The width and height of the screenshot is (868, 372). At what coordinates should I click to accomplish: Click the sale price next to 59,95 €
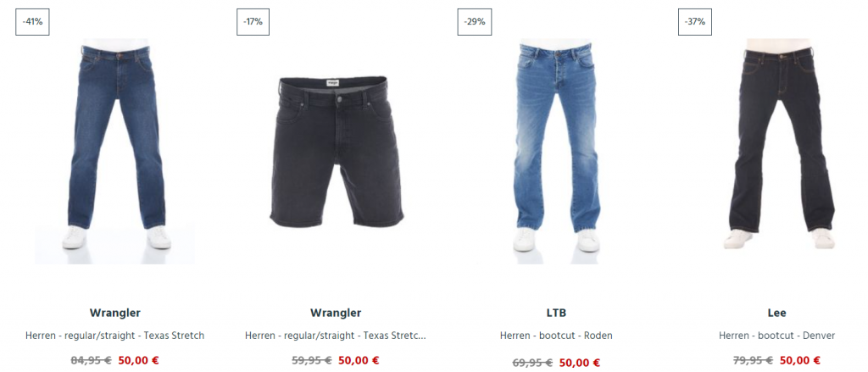pyautogui.click(x=359, y=360)
